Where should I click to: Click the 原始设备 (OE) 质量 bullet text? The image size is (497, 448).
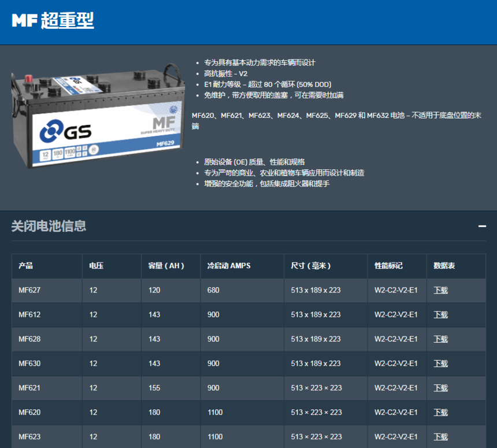pyautogui.click(x=254, y=162)
